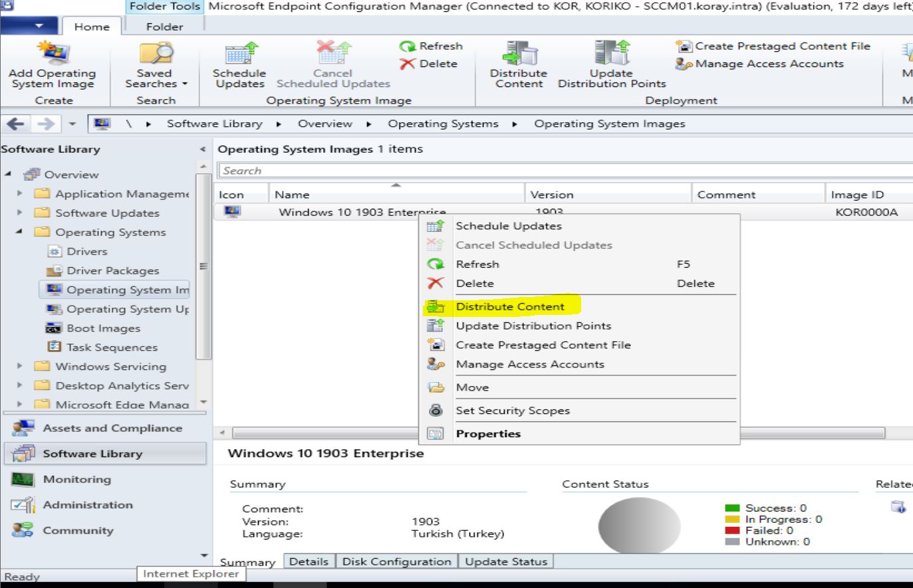
Task: Open the Administration workspace
Action: pos(106,505)
